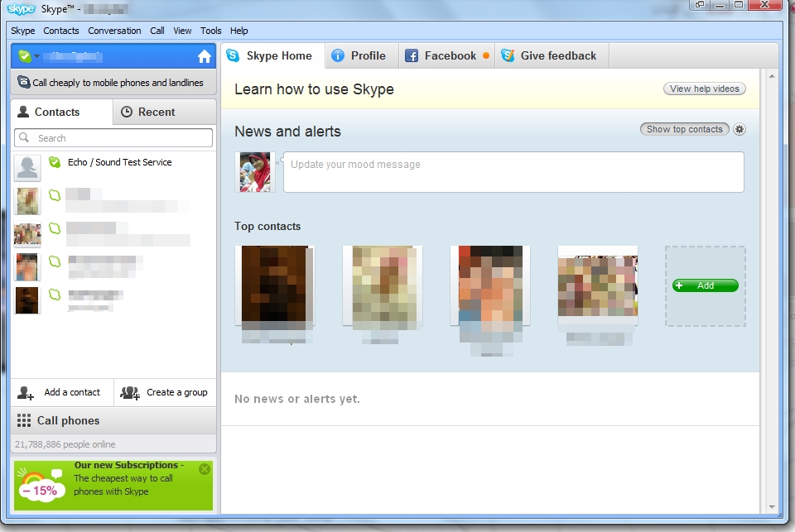
Task: Open the first top contact thumbnail
Action: [x=275, y=285]
